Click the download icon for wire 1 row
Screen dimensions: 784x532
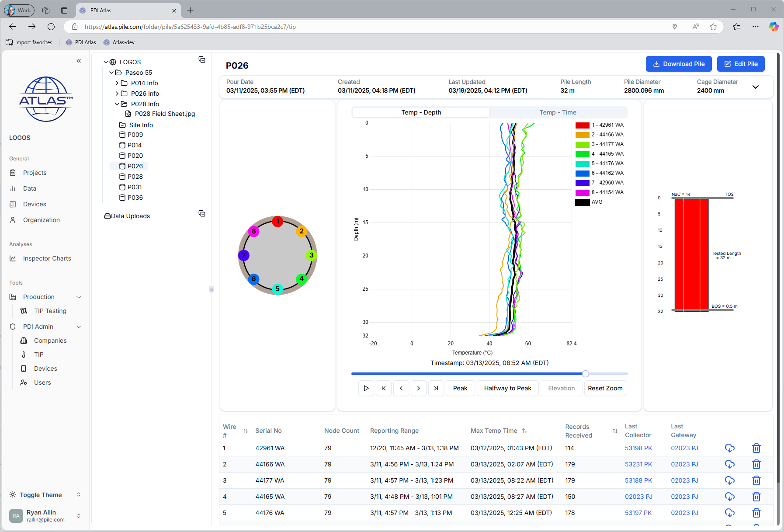coord(729,448)
